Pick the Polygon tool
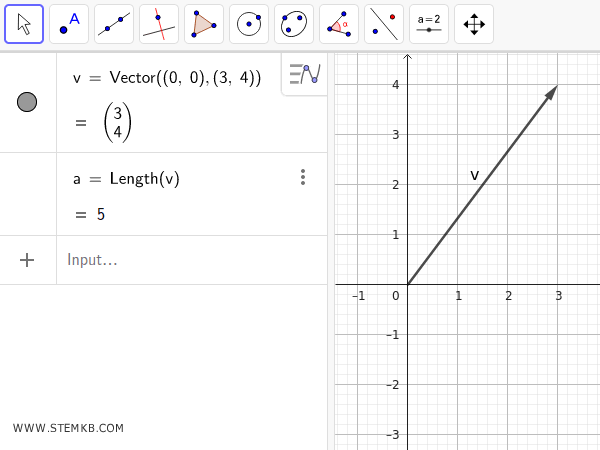The image size is (600, 450). [204, 24]
